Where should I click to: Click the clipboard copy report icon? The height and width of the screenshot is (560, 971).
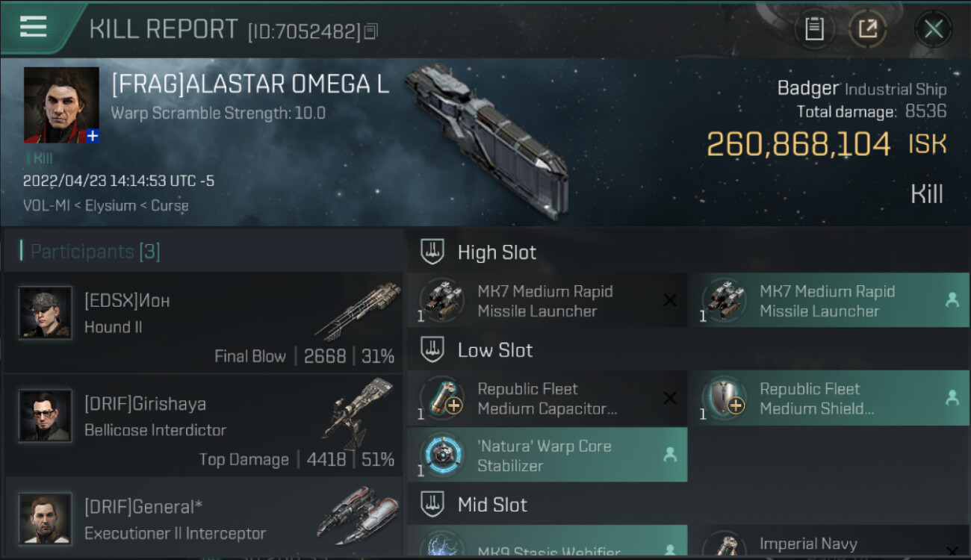click(x=814, y=29)
